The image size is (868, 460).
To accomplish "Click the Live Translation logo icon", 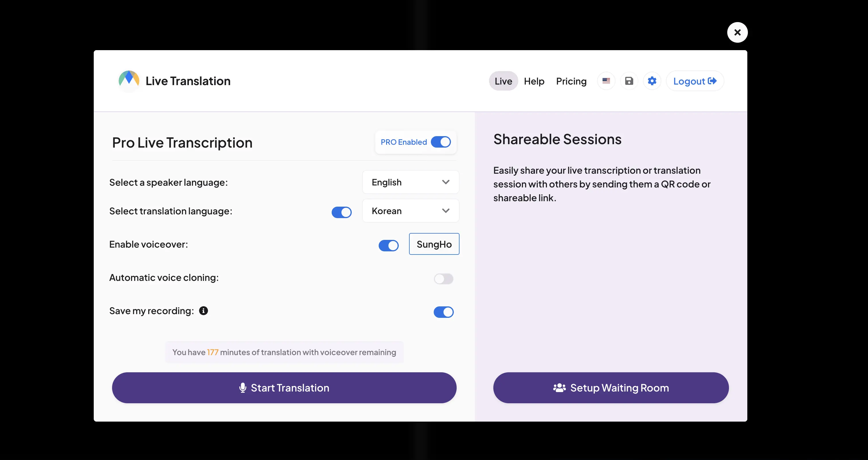I will pos(129,81).
